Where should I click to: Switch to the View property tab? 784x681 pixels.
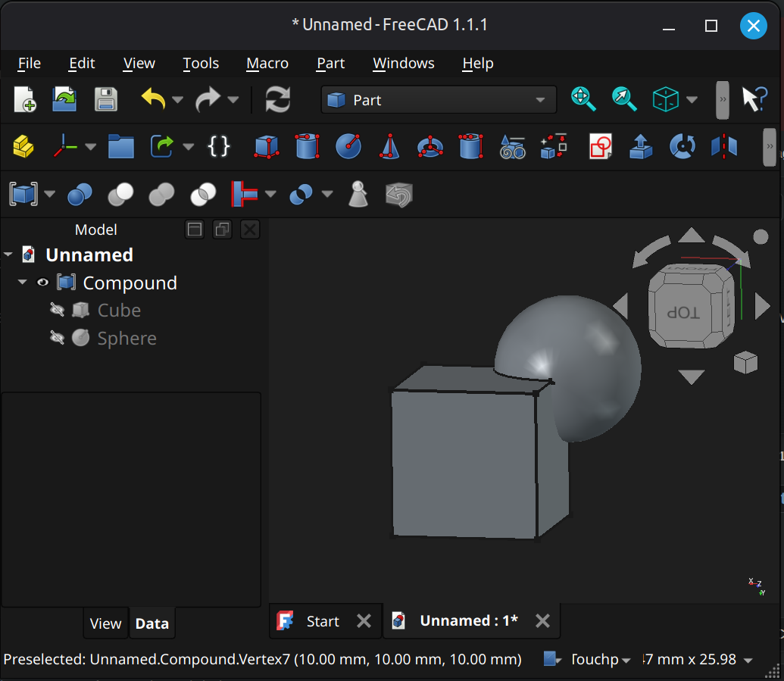105,623
